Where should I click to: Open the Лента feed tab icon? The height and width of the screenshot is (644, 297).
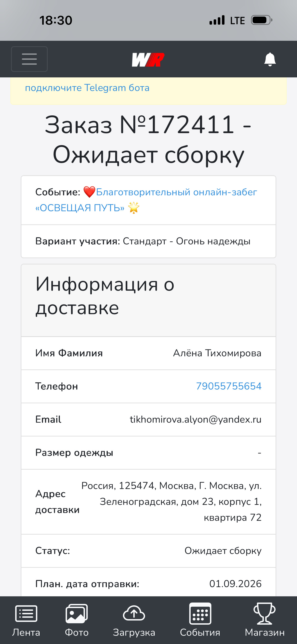tap(26, 614)
